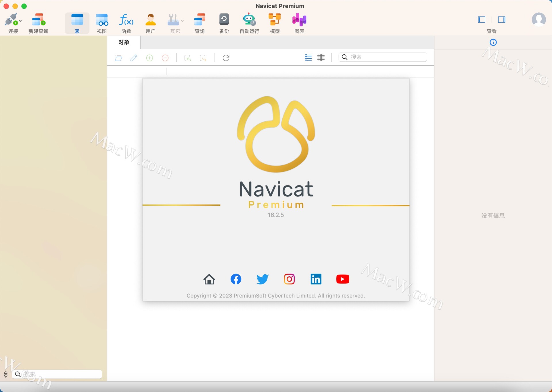The width and height of the screenshot is (552, 392).
Task: Open the Facebook link on splash screen
Action: (236, 279)
